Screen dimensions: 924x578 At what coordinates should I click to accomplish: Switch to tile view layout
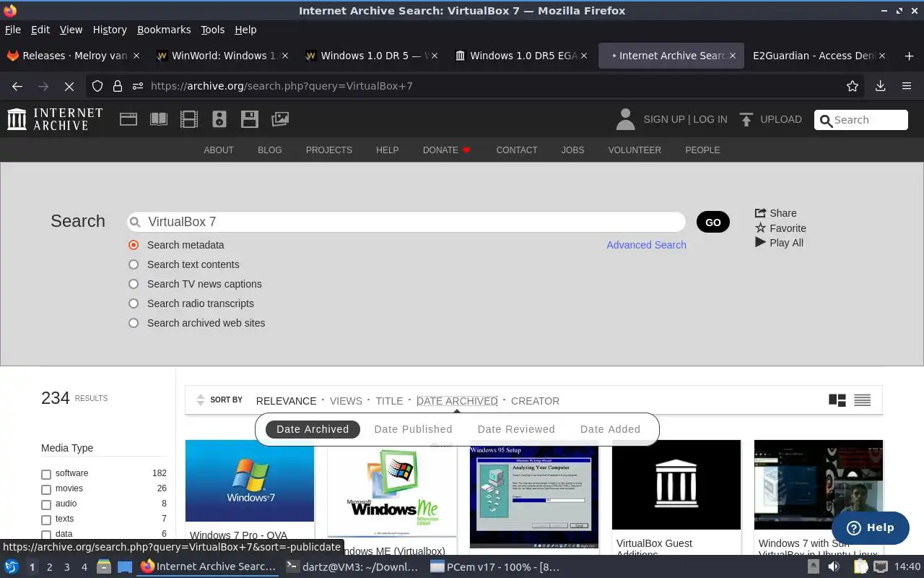pyautogui.click(x=837, y=400)
